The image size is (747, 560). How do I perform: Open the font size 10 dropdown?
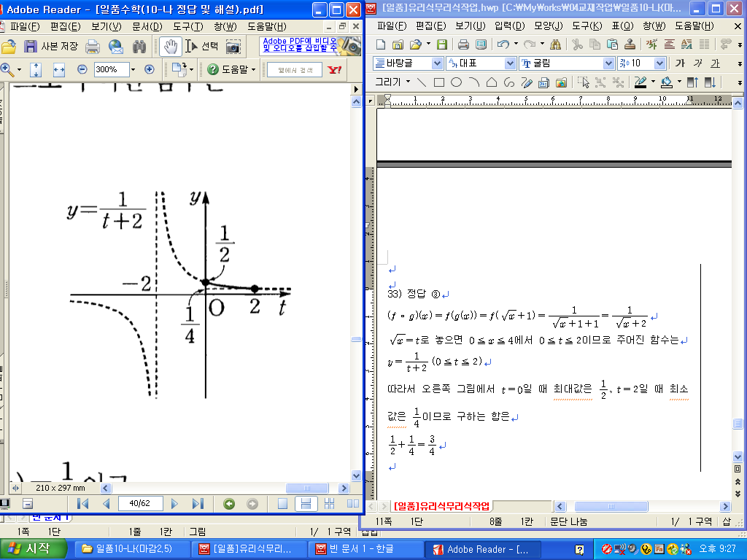pyautogui.click(x=659, y=63)
